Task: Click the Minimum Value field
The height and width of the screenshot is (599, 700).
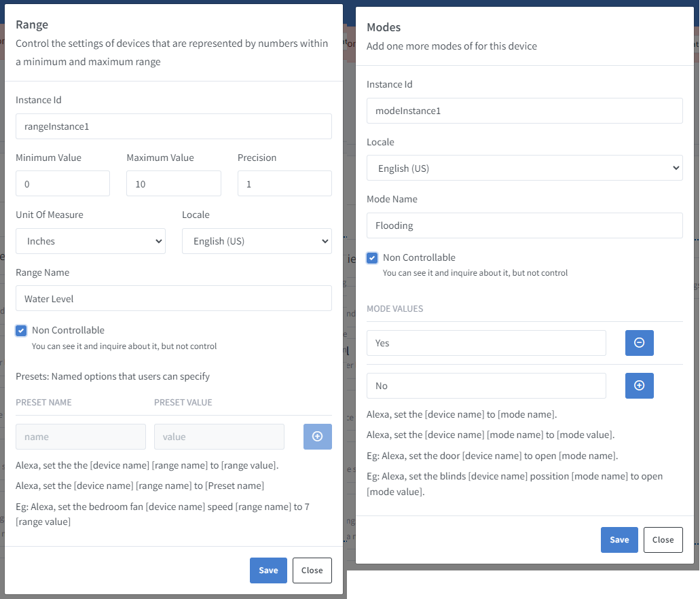Action: [x=62, y=183]
